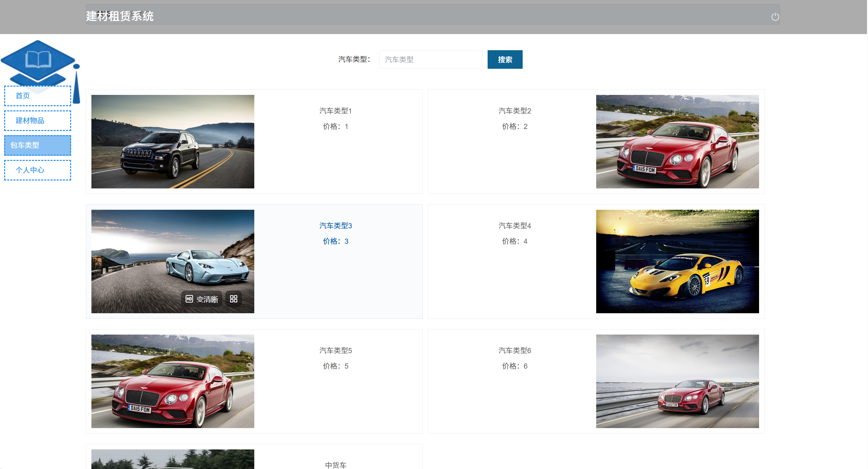Click the 汽车类型1 title text
Screen dimensions: 868x469
(x=336, y=111)
